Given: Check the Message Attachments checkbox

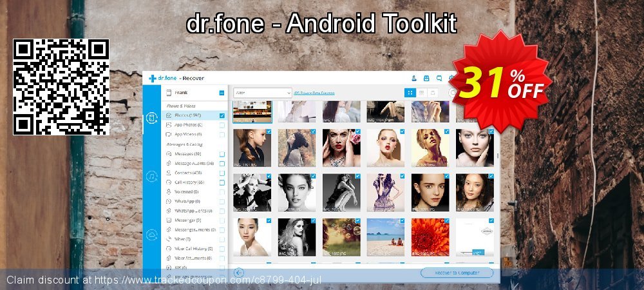Looking at the screenshot, I should point(222,163).
